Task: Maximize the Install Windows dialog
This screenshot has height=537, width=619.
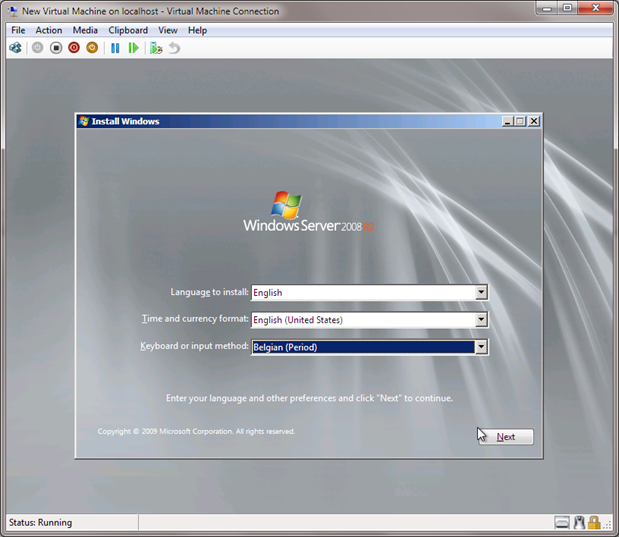Action: coord(521,121)
